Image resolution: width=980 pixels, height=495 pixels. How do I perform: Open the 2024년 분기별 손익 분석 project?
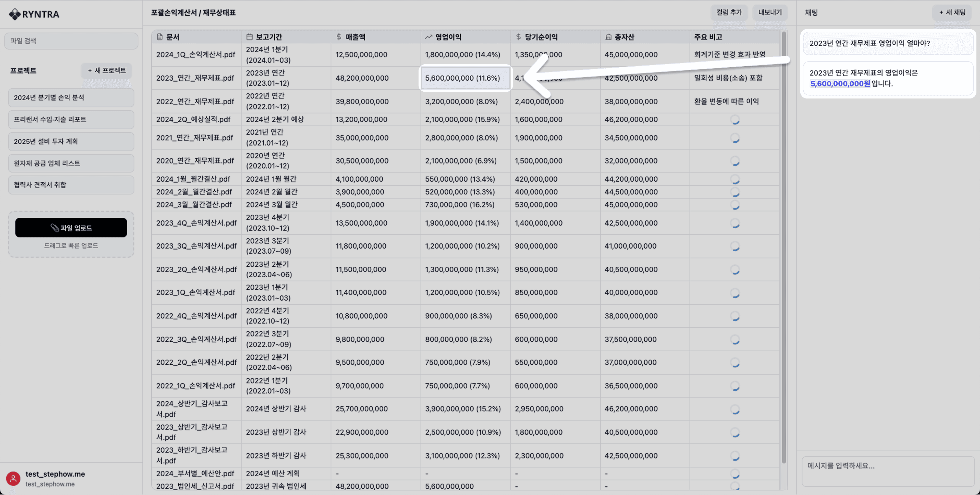tap(71, 98)
